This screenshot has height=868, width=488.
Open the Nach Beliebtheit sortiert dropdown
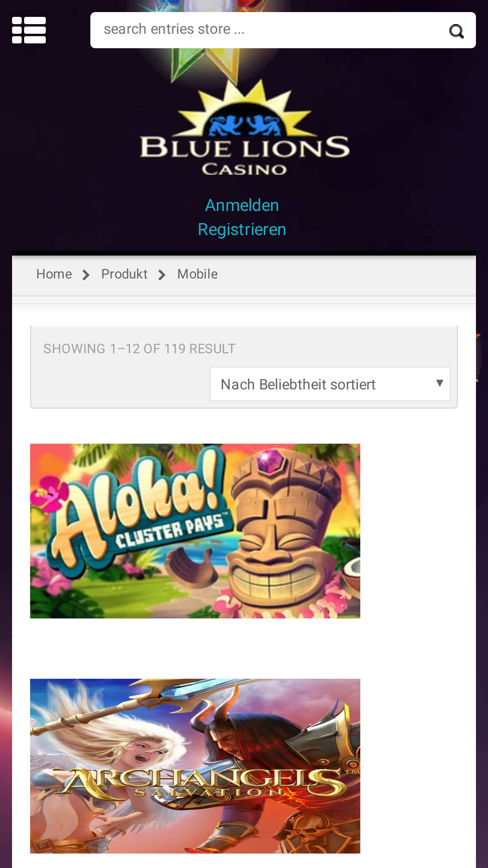point(330,384)
